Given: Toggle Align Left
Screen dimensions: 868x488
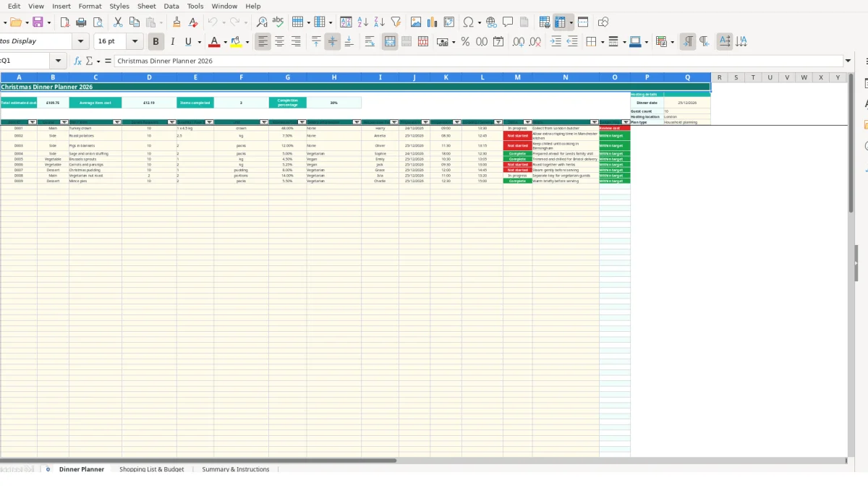Looking at the screenshot, I should point(263,42).
